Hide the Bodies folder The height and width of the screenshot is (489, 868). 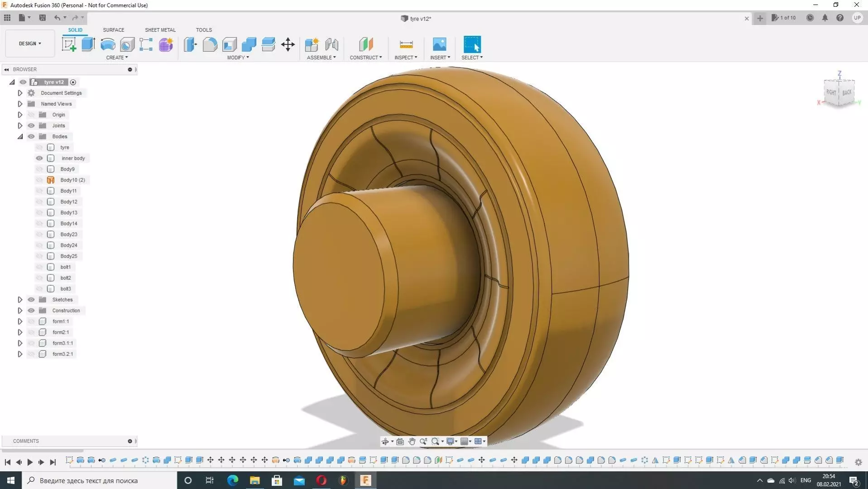(x=31, y=137)
